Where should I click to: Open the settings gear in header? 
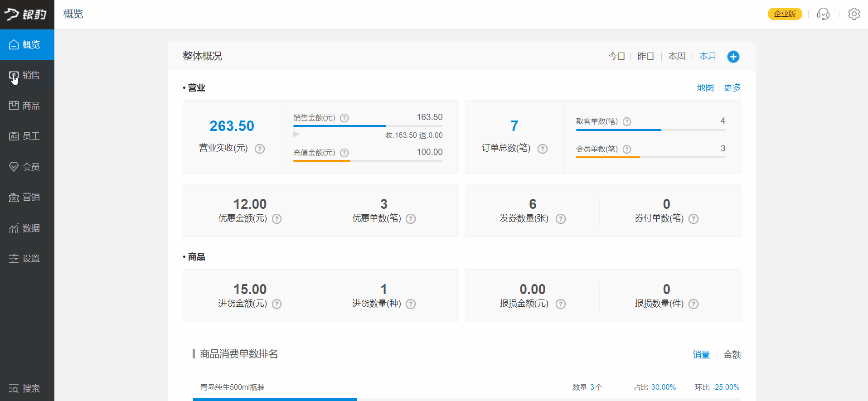[854, 14]
